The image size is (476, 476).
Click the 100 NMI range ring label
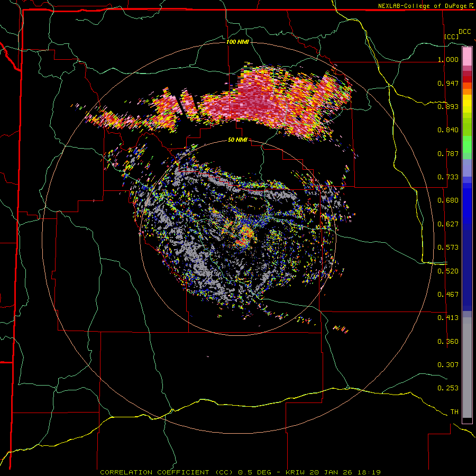(237, 42)
